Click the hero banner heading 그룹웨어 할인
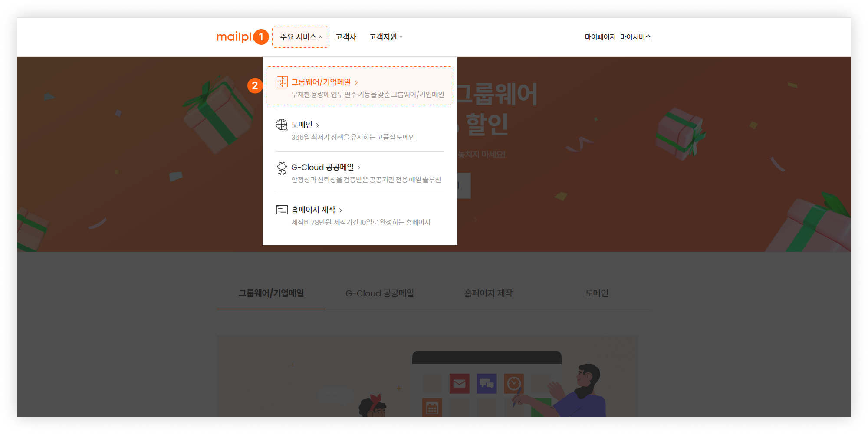This screenshot has height=434, width=868. (x=497, y=109)
